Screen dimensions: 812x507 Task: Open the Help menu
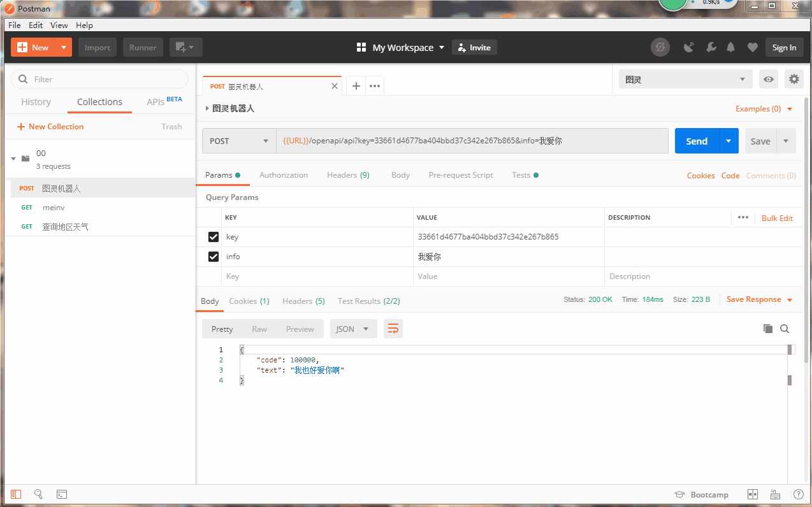84,25
